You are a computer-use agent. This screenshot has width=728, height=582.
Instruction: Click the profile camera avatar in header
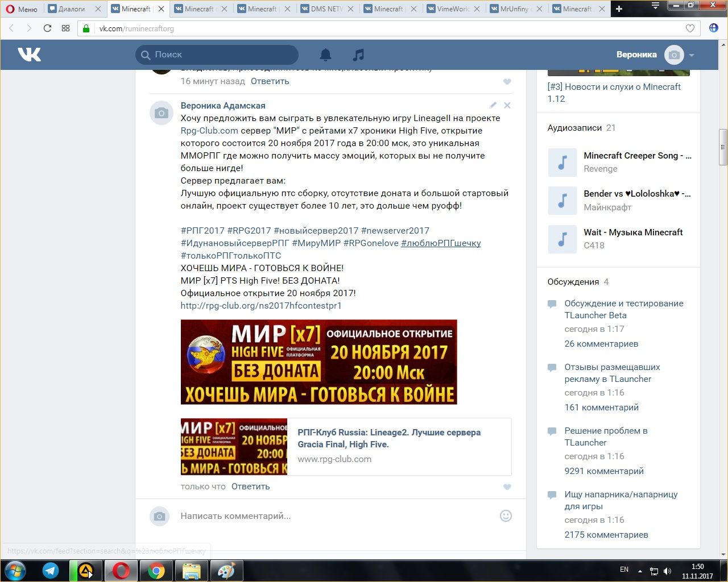pos(674,55)
